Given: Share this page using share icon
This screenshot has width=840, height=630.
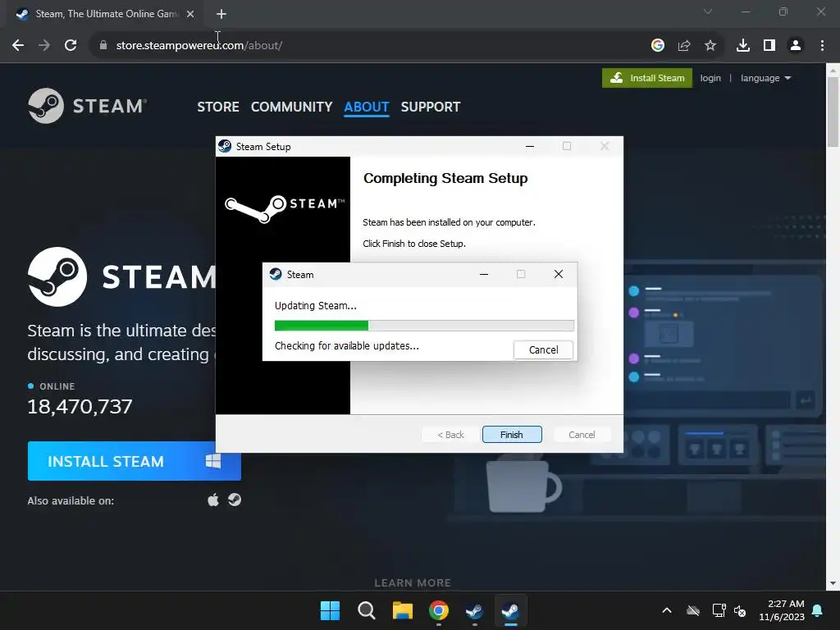Looking at the screenshot, I should [x=684, y=46].
